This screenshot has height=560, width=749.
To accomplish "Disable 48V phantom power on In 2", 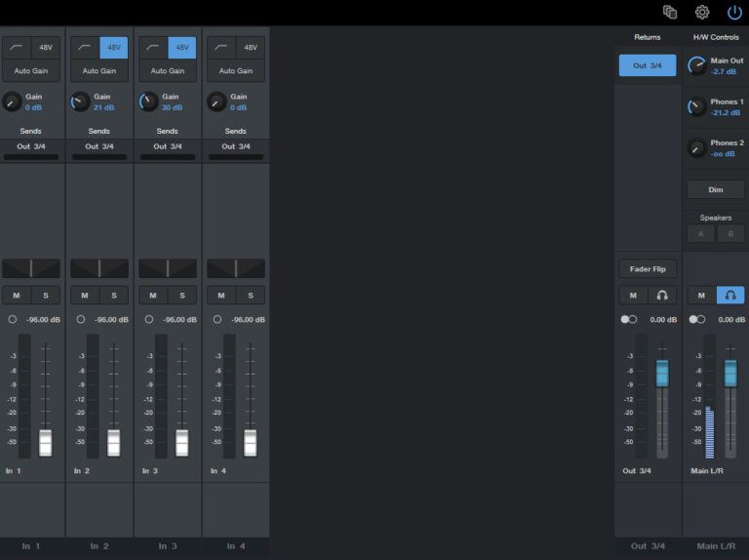I will (x=114, y=47).
